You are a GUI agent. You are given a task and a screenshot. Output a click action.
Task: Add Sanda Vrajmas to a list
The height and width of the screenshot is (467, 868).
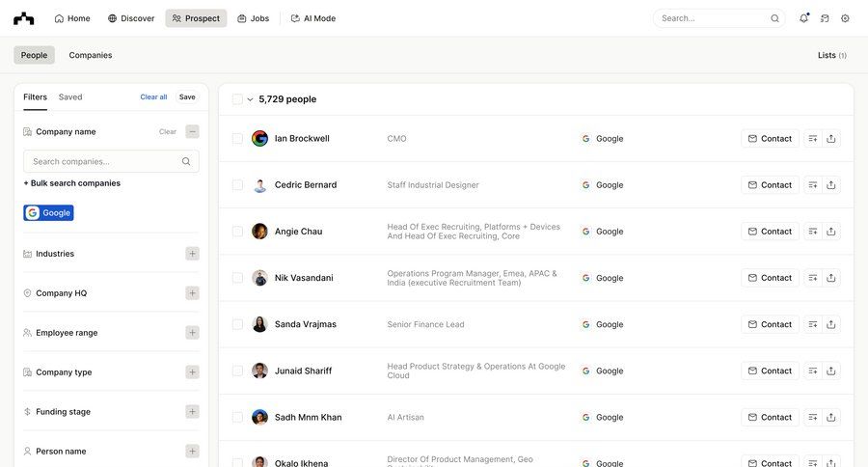point(812,324)
